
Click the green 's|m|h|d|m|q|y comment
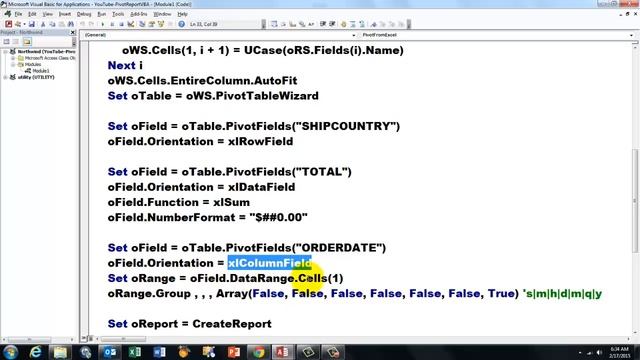tap(562, 294)
